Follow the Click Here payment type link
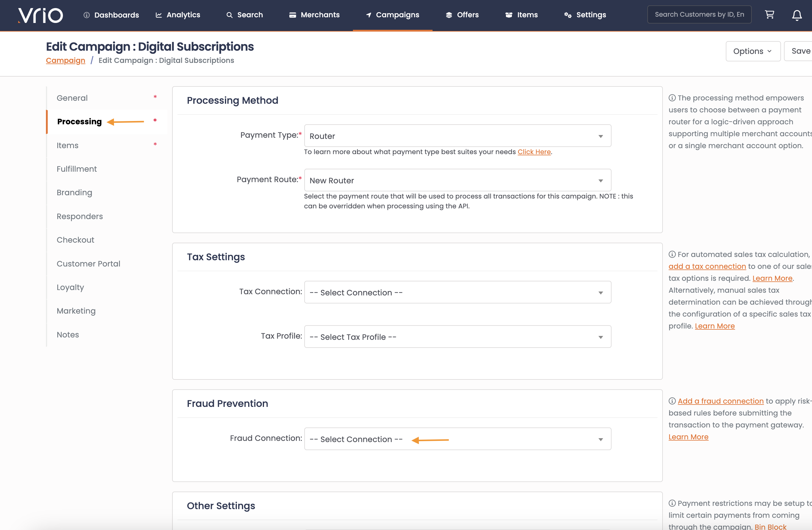 [534, 152]
